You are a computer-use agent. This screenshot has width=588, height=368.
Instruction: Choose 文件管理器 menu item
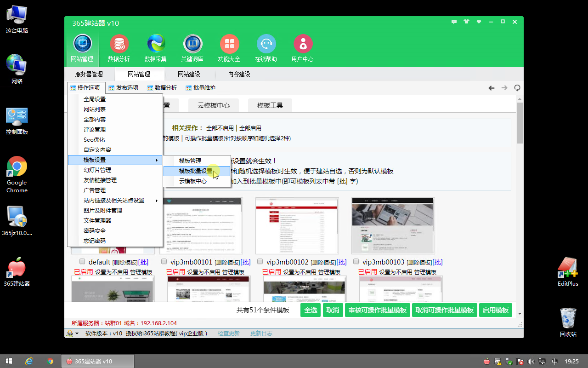click(115, 221)
